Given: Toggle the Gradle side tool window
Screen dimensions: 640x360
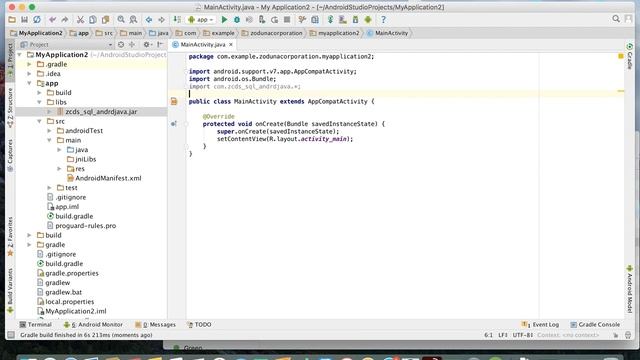Looking at the screenshot, I should (630, 56).
